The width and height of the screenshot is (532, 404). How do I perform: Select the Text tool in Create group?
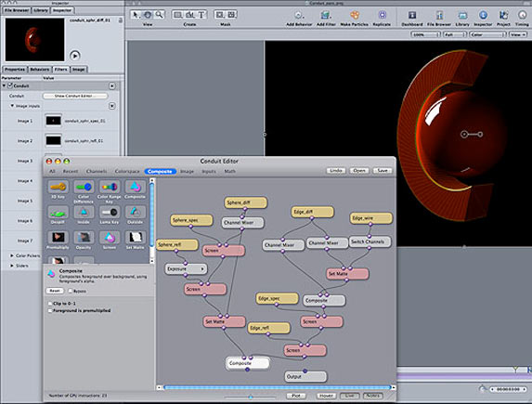[x=201, y=15]
